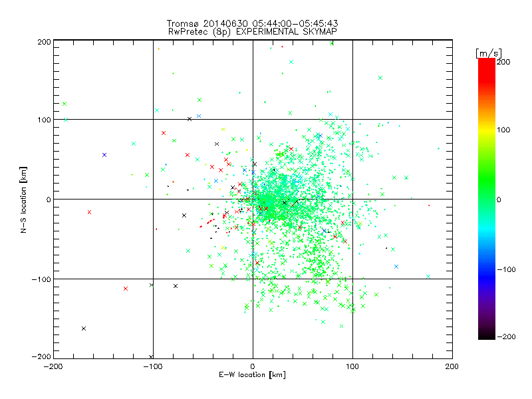Image resolution: width=532 pixels, height=399 pixels.
Task: Click the blue cross marker near (143, -85)
Action: pos(396,267)
